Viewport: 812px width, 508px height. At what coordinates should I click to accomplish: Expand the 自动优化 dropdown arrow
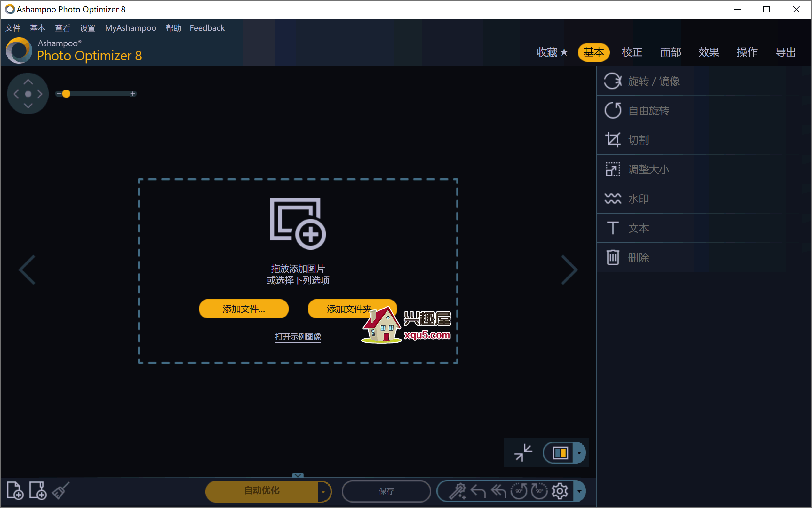(323, 492)
